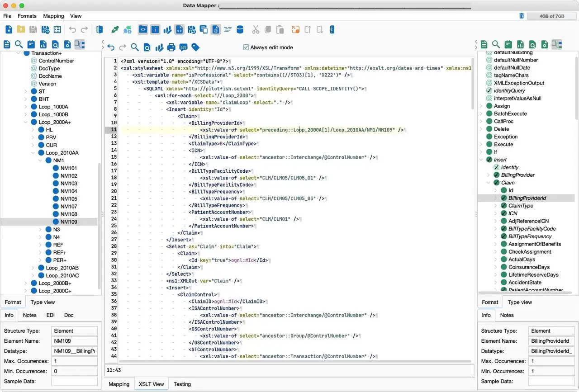Toggle the code view button in the main toolbar
This screenshot has height=392, width=579.
coord(143,30)
